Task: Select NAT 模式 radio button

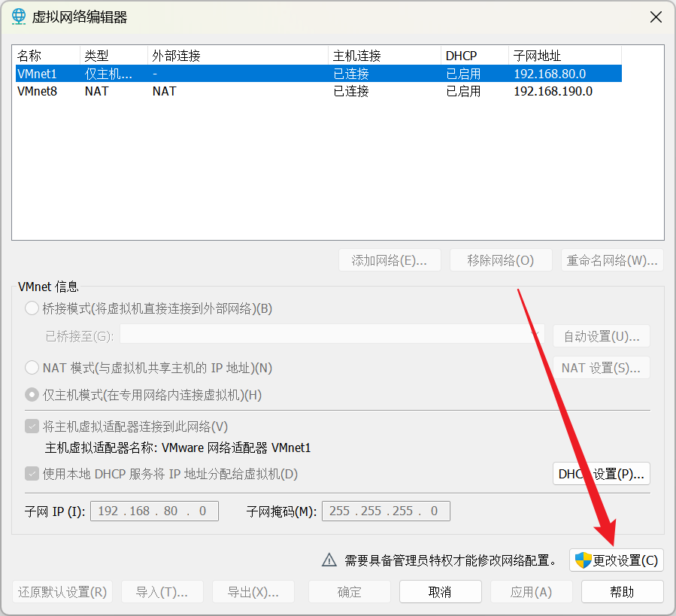Action: pos(32,368)
